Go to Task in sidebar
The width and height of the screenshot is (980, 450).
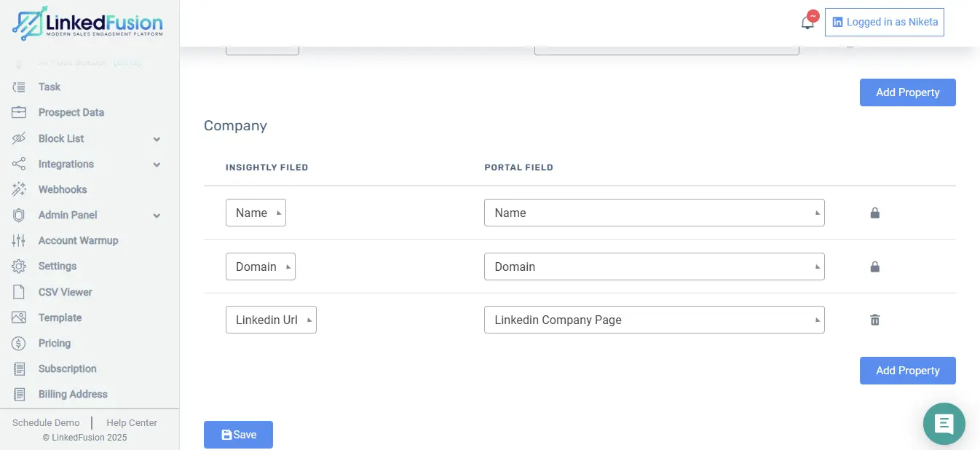tap(50, 87)
